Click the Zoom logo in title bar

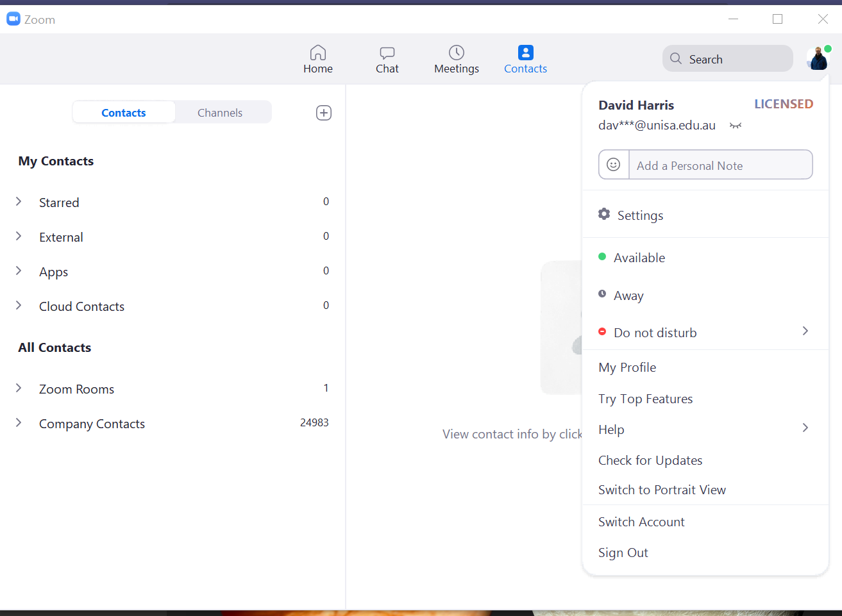coord(13,19)
